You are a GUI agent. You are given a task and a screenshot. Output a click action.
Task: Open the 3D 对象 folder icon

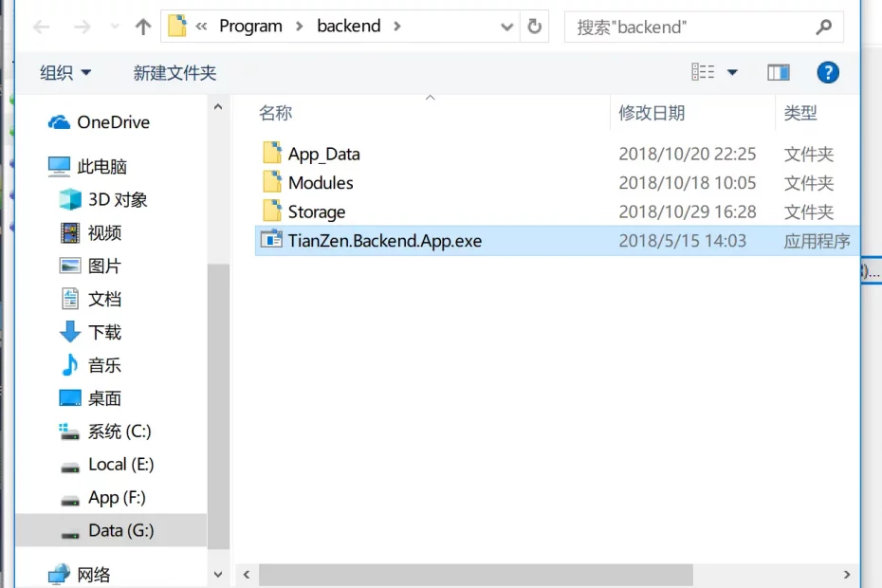[x=71, y=199]
